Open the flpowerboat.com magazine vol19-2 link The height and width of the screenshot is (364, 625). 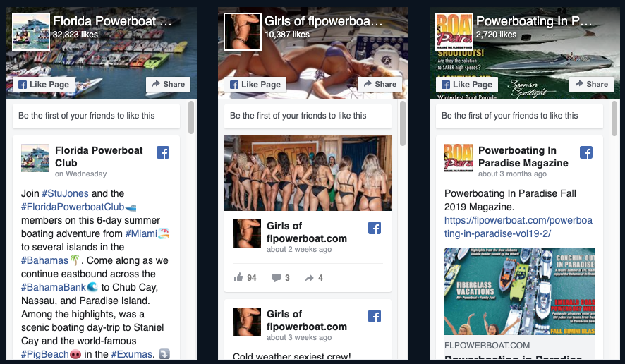(518, 227)
